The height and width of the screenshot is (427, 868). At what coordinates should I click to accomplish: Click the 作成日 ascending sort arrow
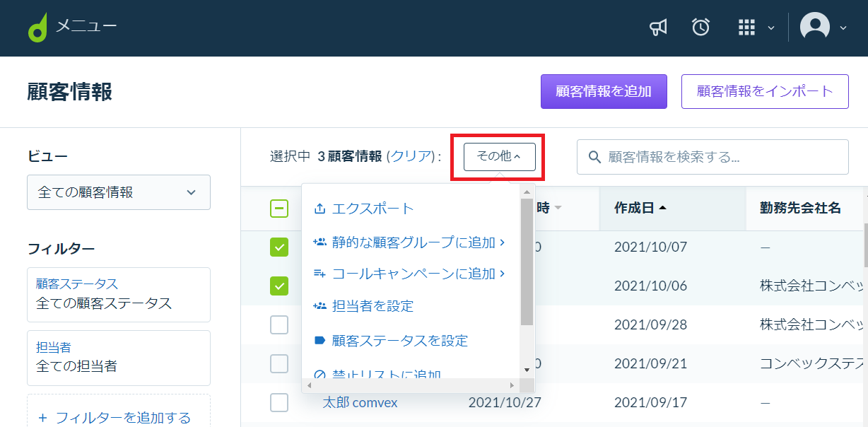pos(662,208)
